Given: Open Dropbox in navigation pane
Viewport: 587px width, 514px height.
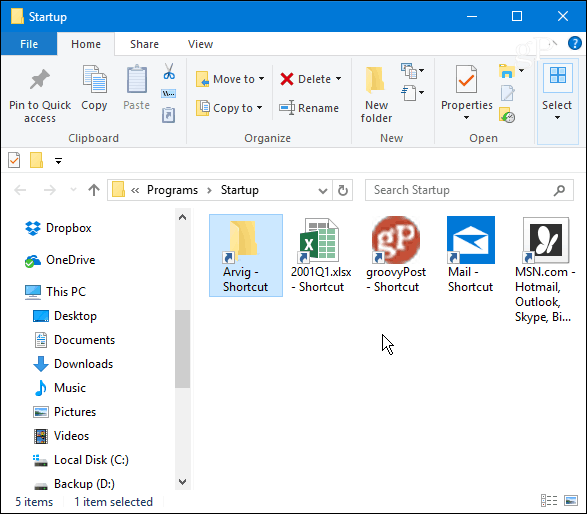Looking at the screenshot, I should tap(58, 228).
